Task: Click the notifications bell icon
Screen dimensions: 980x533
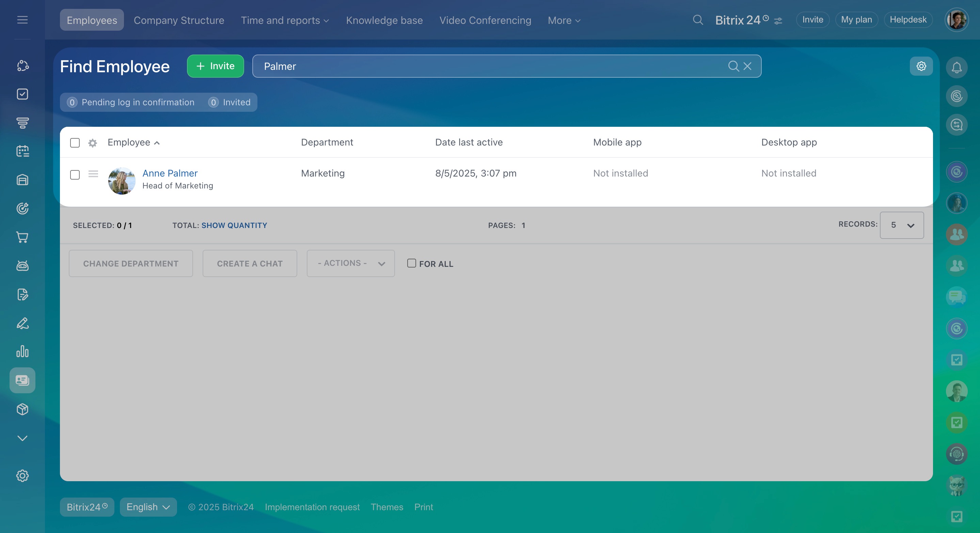Action: pyautogui.click(x=957, y=68)
